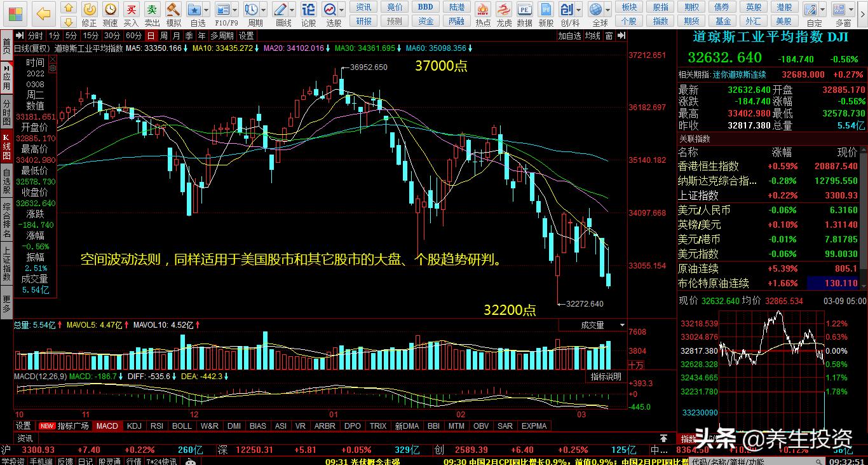The image size is (868, 465).
Task: Open 模拟 simulated trading gavel icon
Action: click(x=173, y=15)
